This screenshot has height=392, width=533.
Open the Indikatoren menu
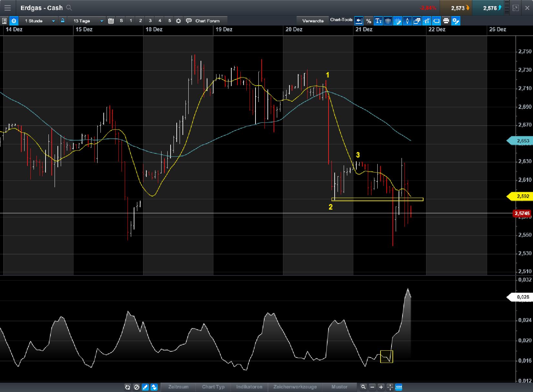249,387
